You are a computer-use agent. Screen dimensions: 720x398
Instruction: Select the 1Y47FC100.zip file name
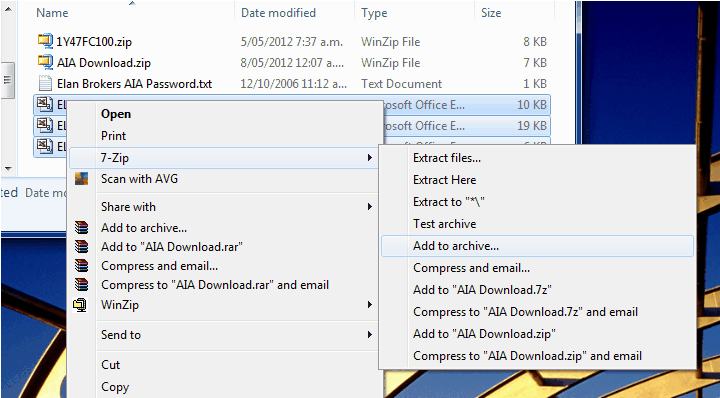94,42
